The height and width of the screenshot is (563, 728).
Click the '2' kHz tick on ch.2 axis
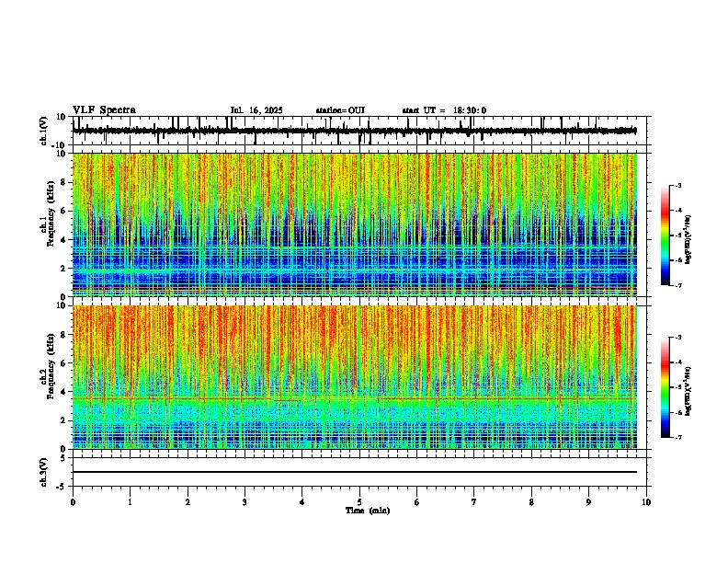pyautogui.click(x=63, y=420)
